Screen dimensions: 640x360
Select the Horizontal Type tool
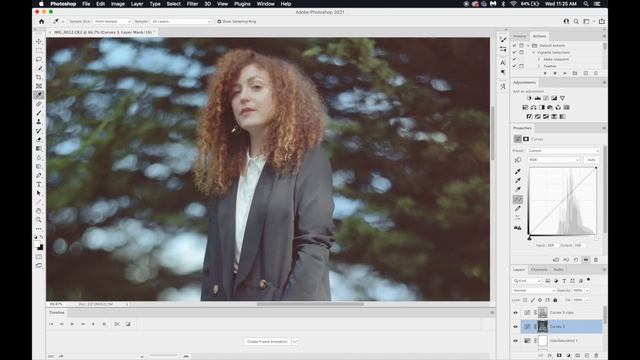click(x=39, y=184)
